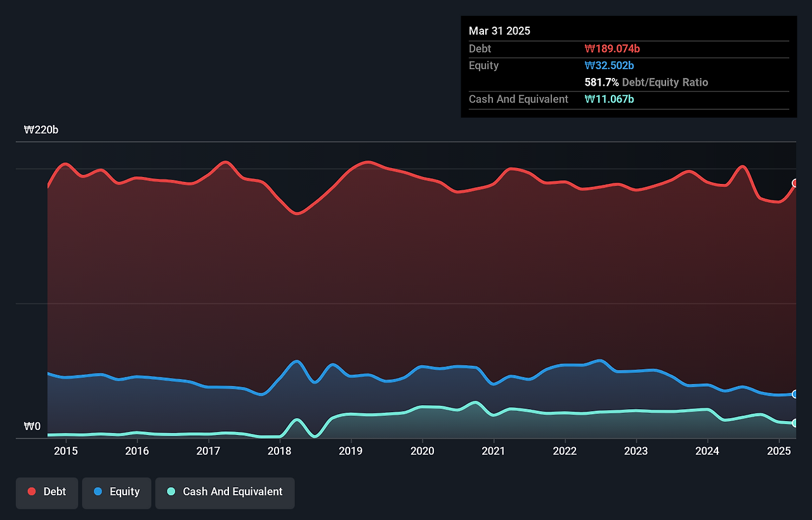Click the 2023 x-axis label

(x=636, y=451)
